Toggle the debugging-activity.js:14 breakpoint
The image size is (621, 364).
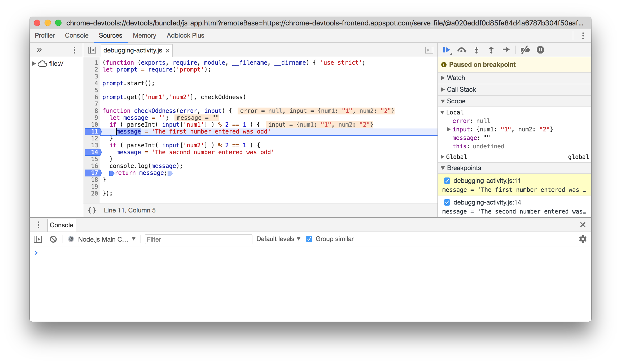[x=447, y=202]
